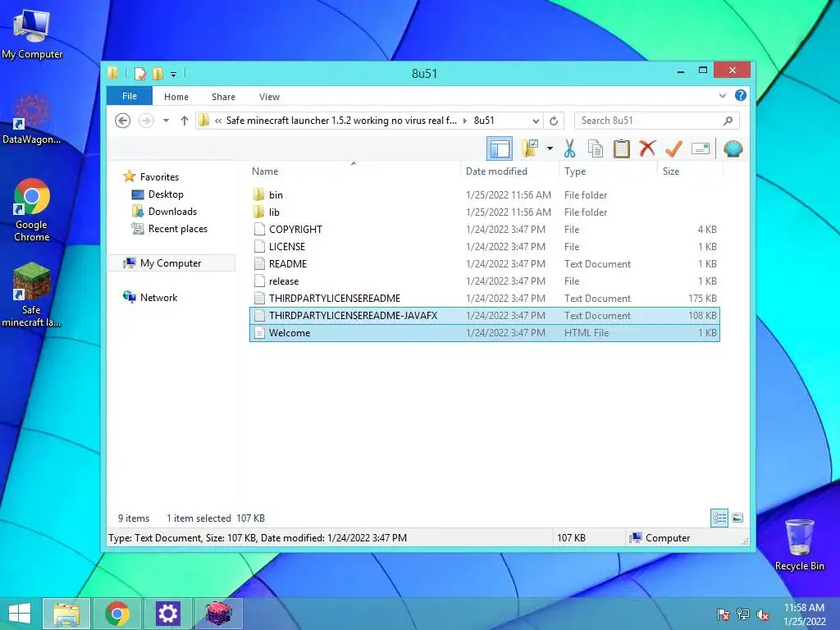Sort by the Name column header
Screen dimensions: 840x630
(x=354, y=171)
